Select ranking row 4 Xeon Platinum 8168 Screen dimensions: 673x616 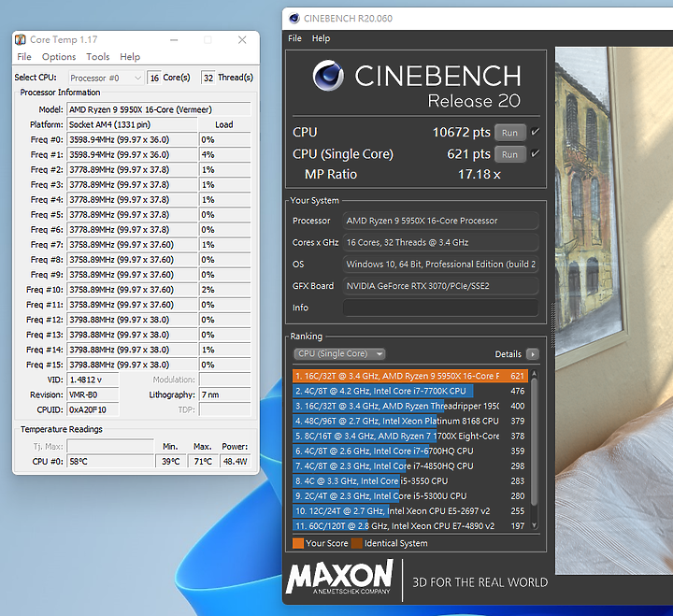[x=410, y=422]
